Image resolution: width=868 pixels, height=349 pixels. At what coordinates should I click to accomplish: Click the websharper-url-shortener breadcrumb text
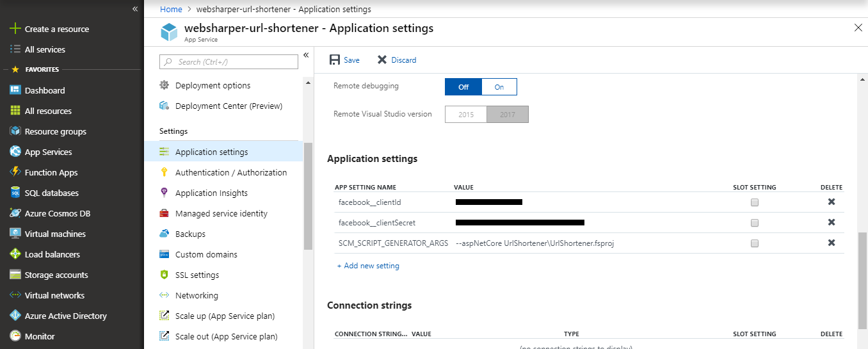pyautogui.click(x=284, y=9)
